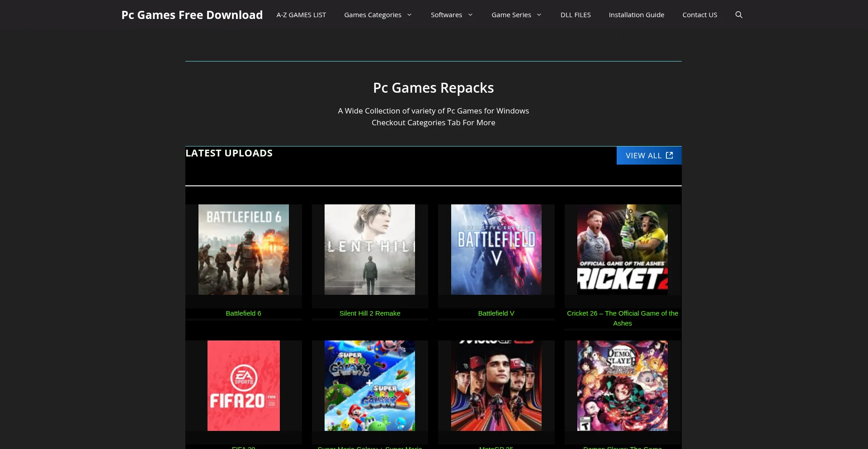Select the Silent Hill 2 cover image

tap(369, 250)
